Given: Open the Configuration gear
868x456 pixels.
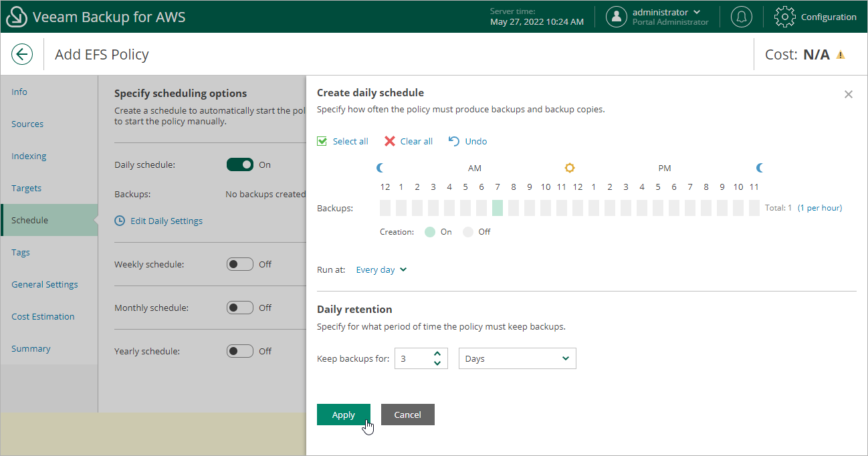Looking at the screenshot, I should pos(784,17).
